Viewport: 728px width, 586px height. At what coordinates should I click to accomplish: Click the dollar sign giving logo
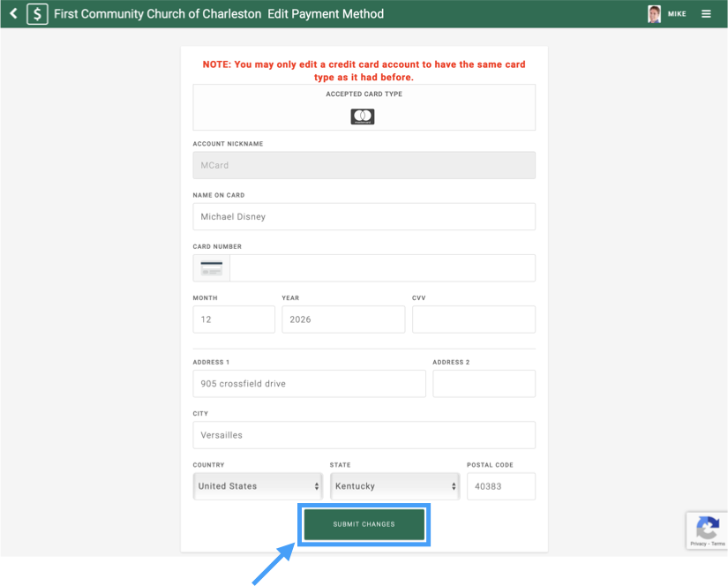point(37,14)
